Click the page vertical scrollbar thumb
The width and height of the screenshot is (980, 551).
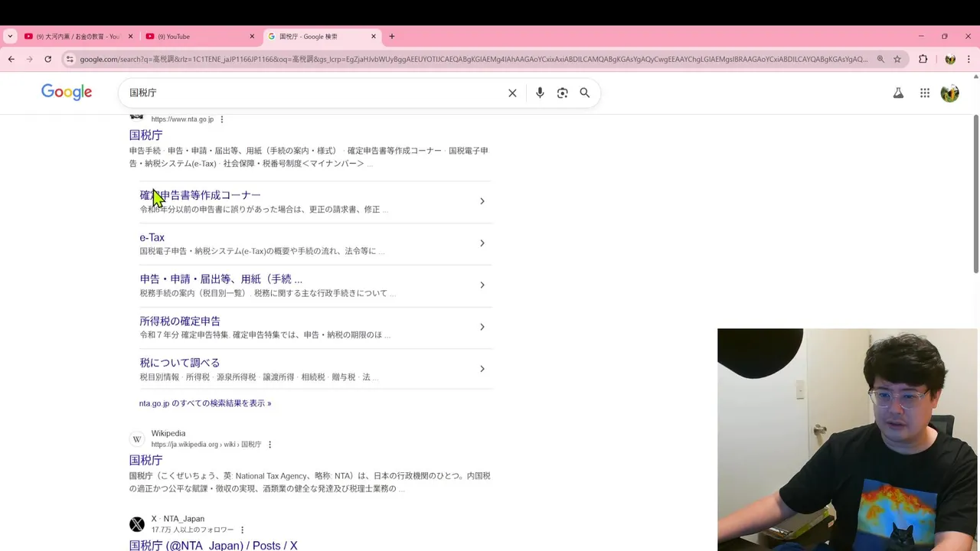[975, 194]
